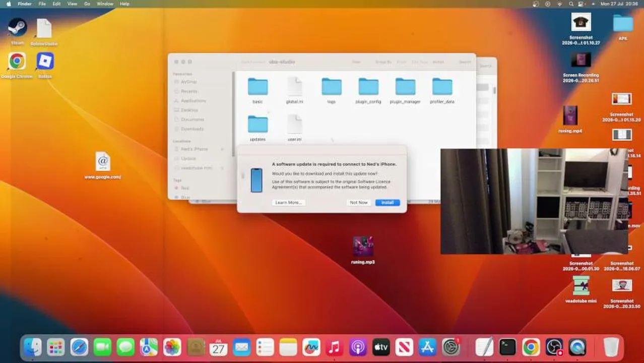644x363 pixels.
Task: Open the View menu
Action: 72,4
